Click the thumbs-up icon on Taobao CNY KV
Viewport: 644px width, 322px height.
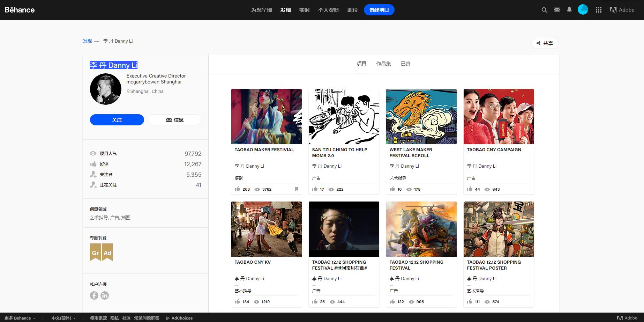[x=238, y=301]
